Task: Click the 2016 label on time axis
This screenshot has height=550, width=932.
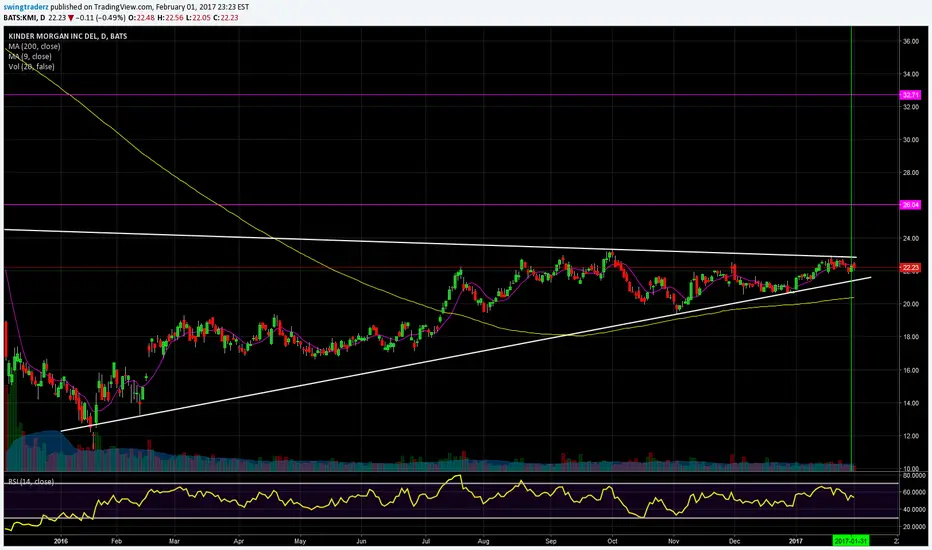Action: click(x=61, y=541)
